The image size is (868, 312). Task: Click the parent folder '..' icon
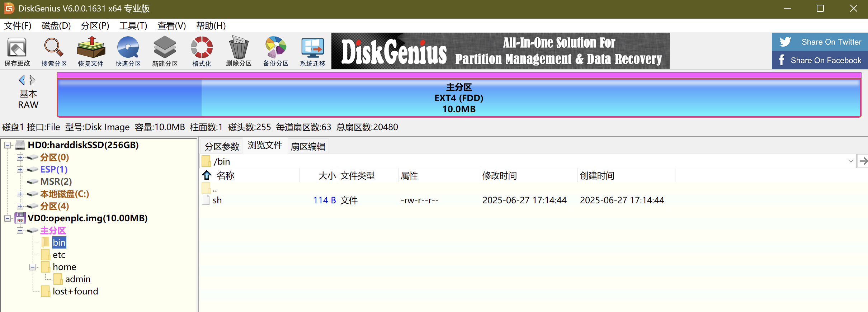[x=206, y=188]
